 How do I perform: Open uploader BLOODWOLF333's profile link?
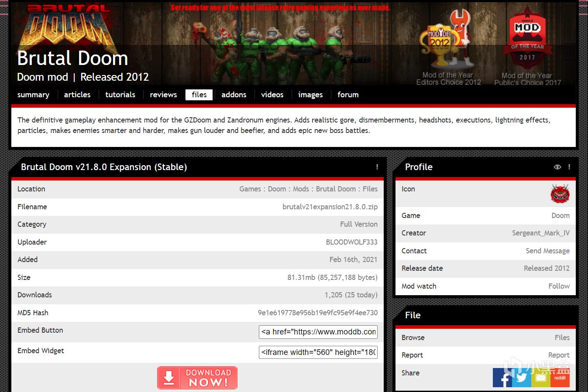tap(351, 242)
